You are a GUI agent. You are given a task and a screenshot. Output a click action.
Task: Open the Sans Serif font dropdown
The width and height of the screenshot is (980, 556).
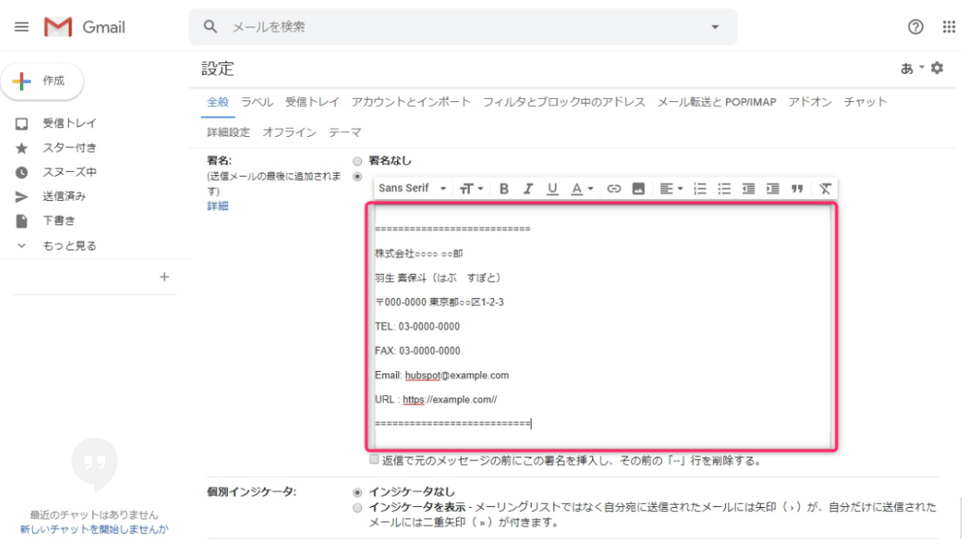(x=411, y=188)
